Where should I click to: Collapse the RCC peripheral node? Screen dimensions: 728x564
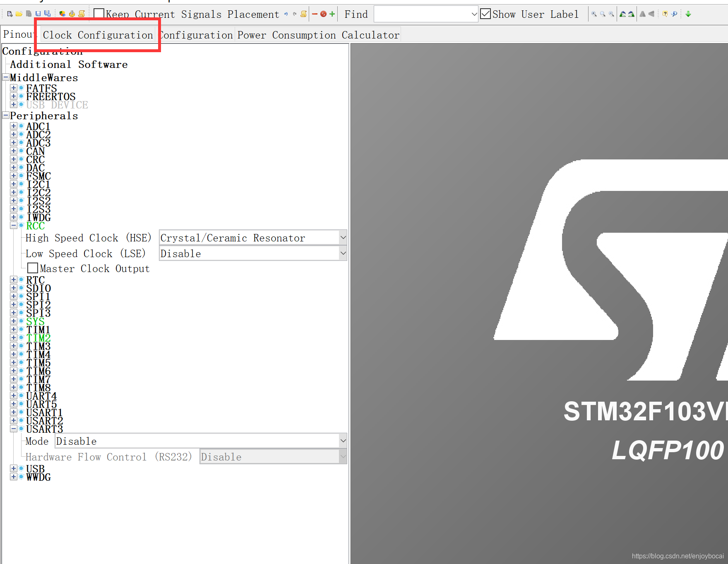tap(14, 225)
